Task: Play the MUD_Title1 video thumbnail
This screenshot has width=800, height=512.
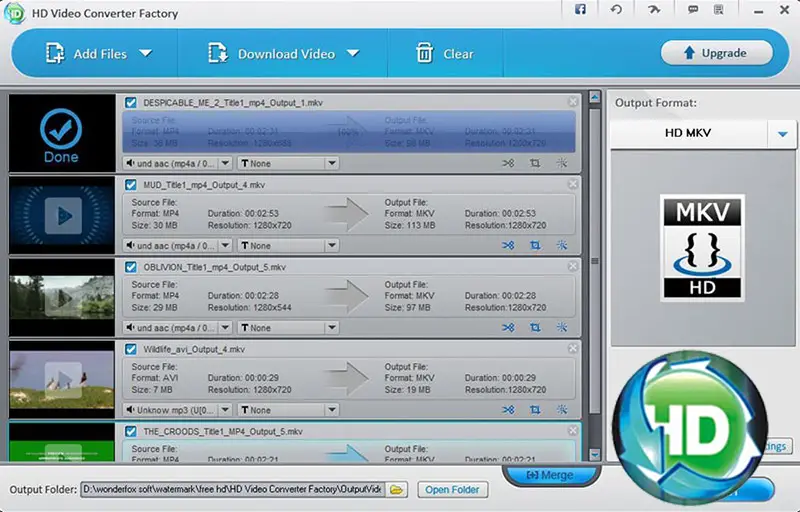Action: point(62,216)
